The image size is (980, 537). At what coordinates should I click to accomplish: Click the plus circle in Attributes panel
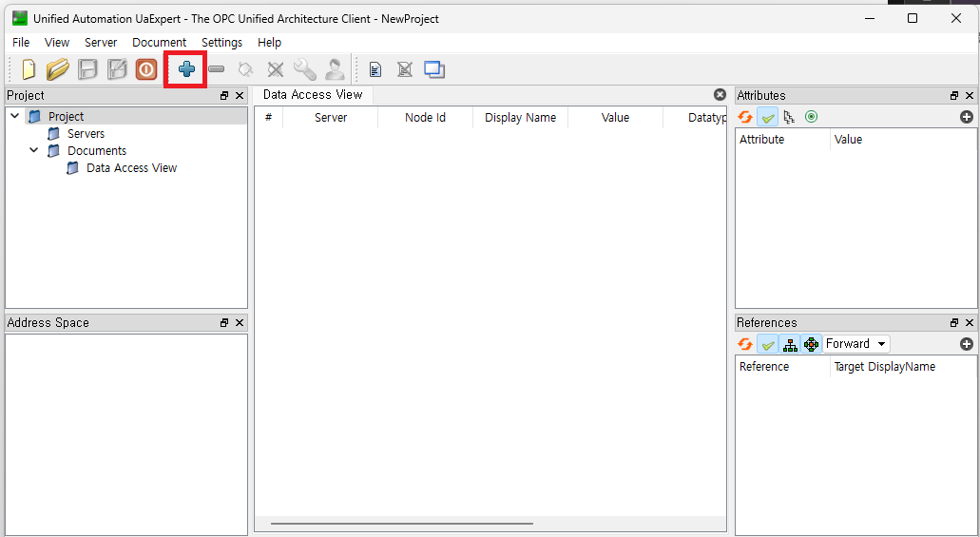967,117
